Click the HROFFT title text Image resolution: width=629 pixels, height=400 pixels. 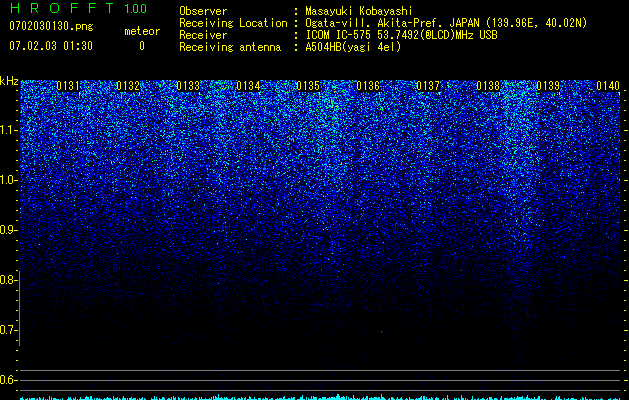62,8
